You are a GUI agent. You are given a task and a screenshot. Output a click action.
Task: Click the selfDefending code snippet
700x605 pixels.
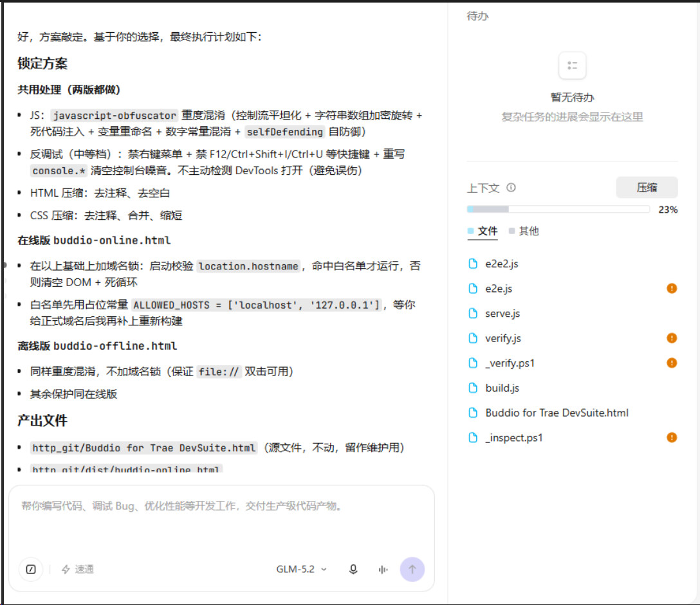(x=285, y=132)
